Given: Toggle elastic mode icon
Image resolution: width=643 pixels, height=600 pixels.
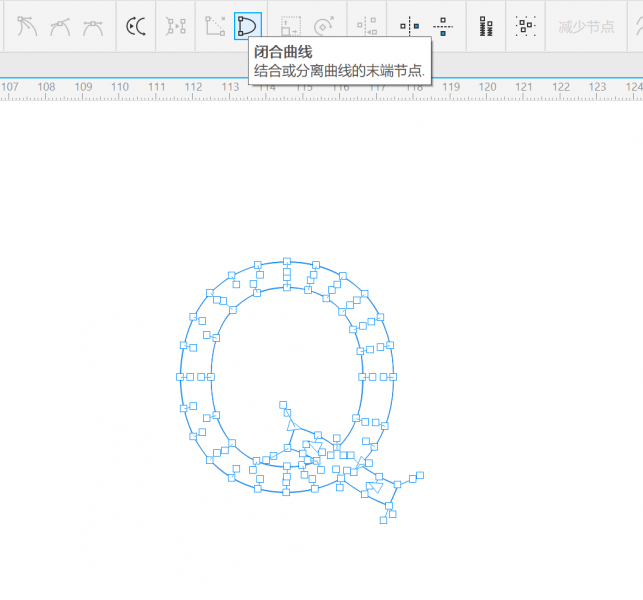Looking at the screenshot, I should click(486, 26).
